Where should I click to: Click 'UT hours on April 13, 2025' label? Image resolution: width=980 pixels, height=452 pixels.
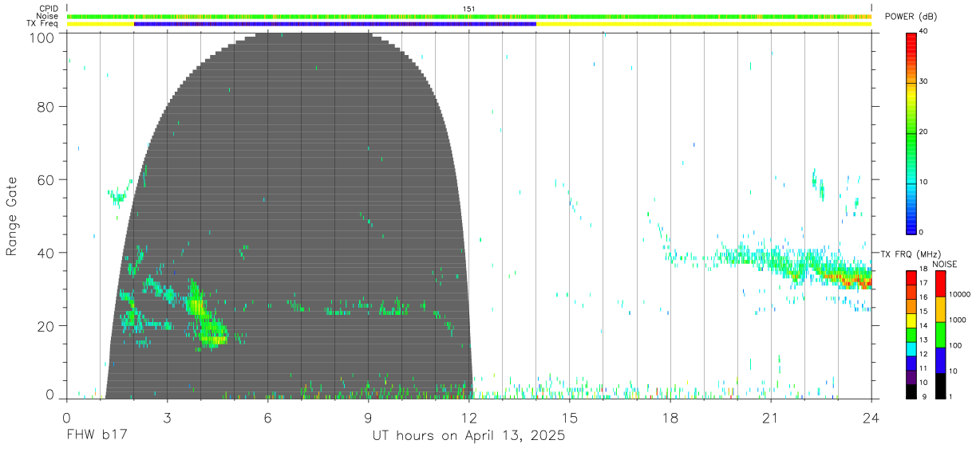click(x=468, y=436)
